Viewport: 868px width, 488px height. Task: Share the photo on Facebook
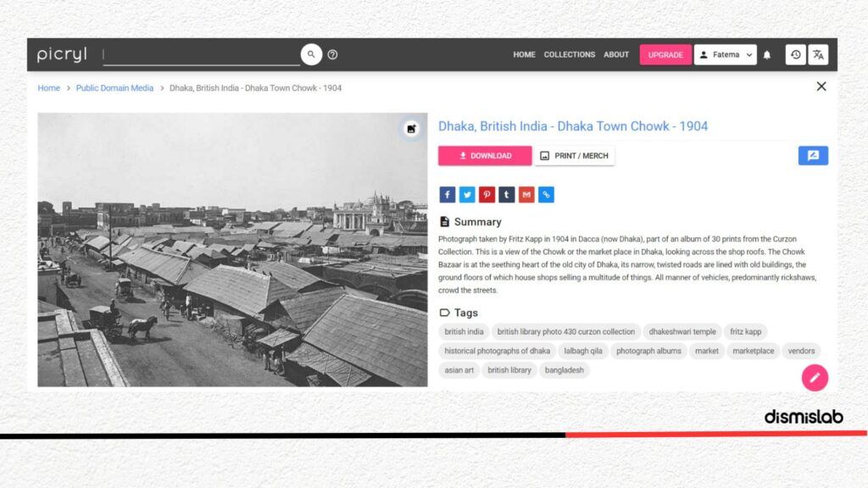[448, 194]
